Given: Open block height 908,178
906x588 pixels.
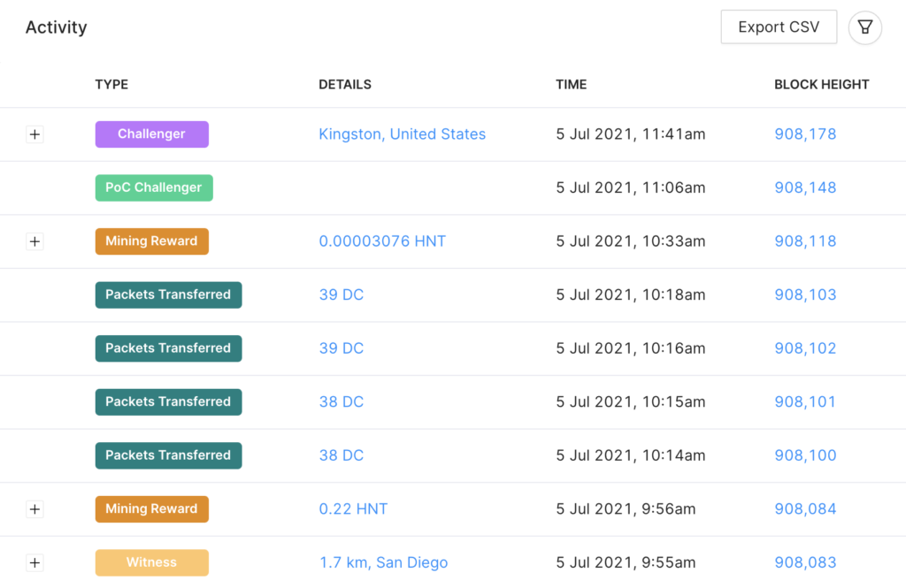Looking at the screenshot, I should click(804, 134).
